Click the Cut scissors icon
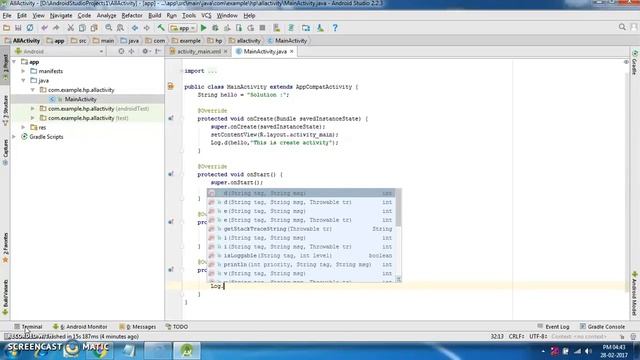This screenshot has height=360, width=640. tap(70, 28)
